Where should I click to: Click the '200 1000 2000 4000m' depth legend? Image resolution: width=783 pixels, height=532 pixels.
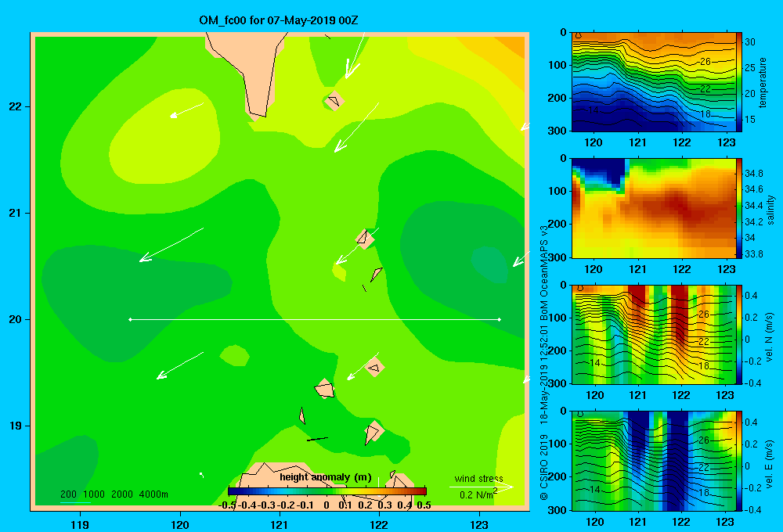[114, 494]
